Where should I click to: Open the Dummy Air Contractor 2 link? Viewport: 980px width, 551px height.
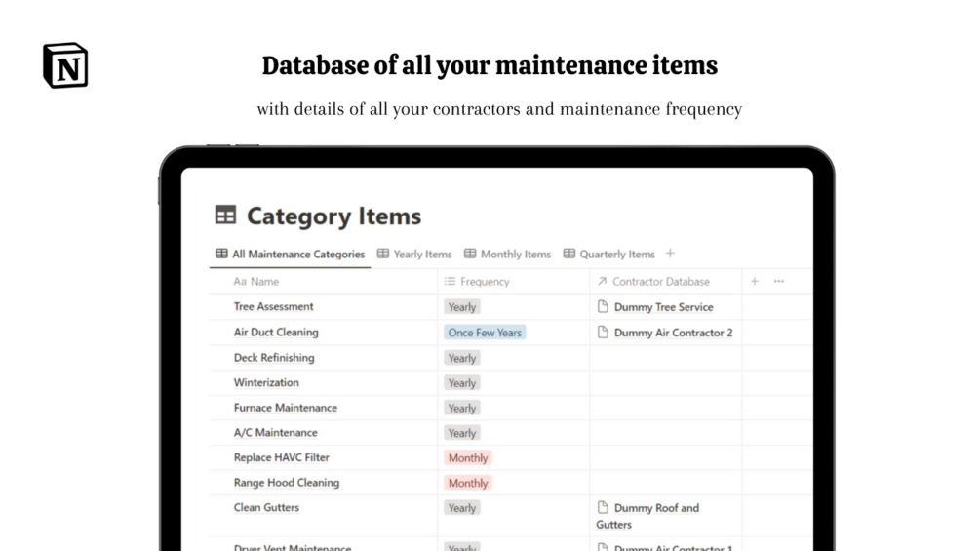click(673, 333)
